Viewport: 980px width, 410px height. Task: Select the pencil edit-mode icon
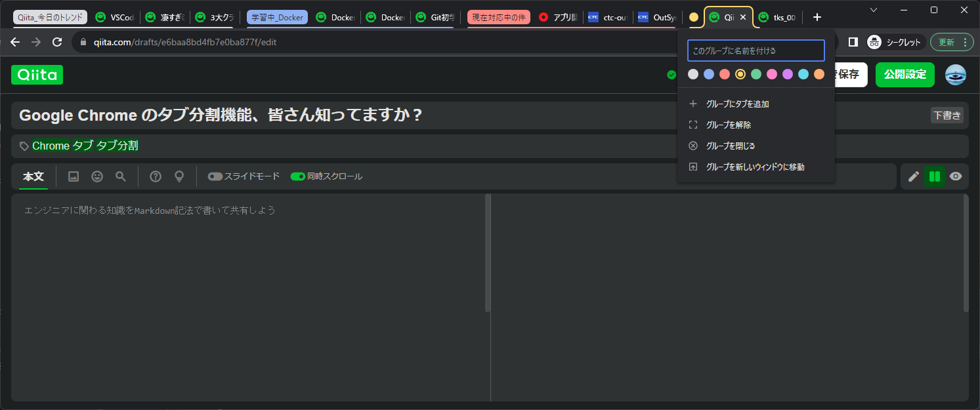coord(913,176)
